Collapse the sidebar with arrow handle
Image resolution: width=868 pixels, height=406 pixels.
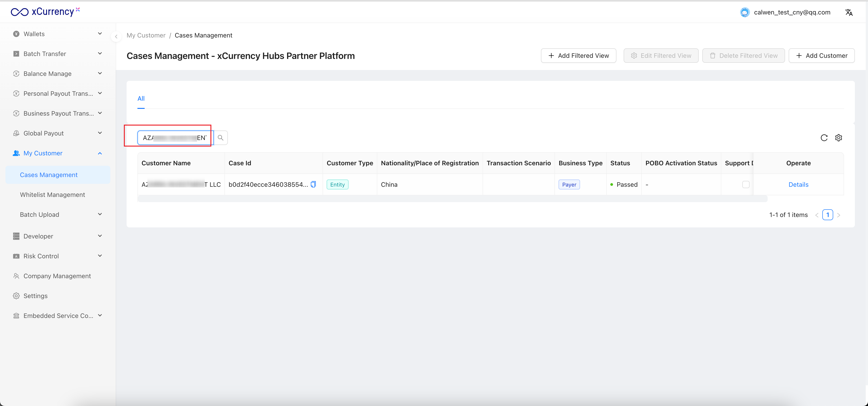[116, 36]
